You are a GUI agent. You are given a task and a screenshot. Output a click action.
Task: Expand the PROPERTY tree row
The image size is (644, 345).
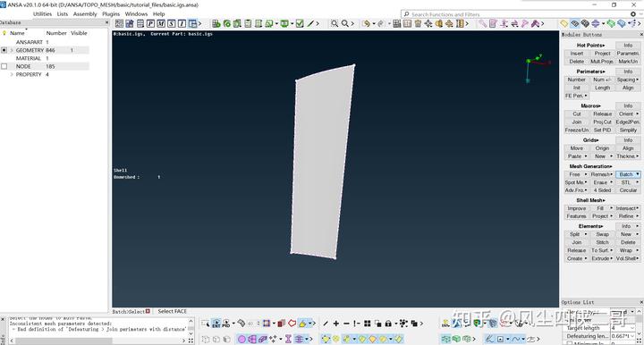tap(12, 74)
